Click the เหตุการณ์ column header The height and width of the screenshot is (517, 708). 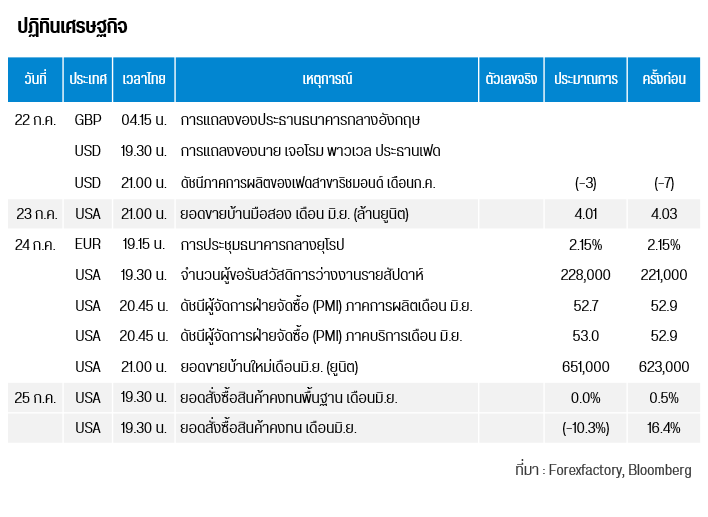pyautogui.click(x=326, y=78)
